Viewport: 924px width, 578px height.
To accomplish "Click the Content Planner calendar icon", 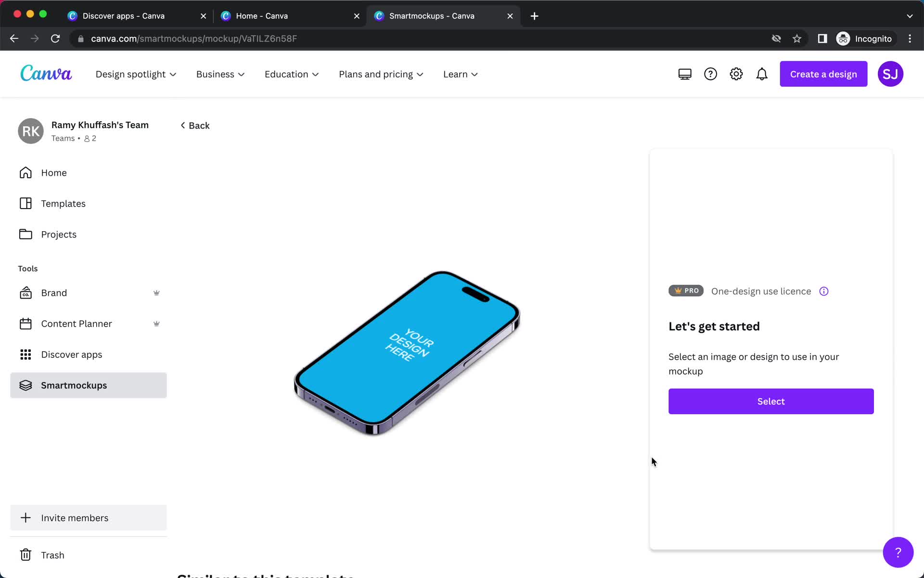I will [26, 324].
